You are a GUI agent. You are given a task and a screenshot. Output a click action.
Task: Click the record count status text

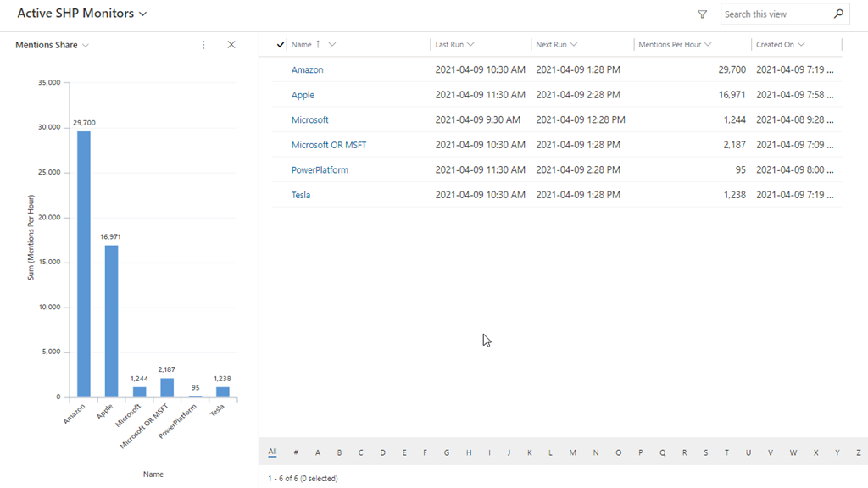click(x=303, y=478)
